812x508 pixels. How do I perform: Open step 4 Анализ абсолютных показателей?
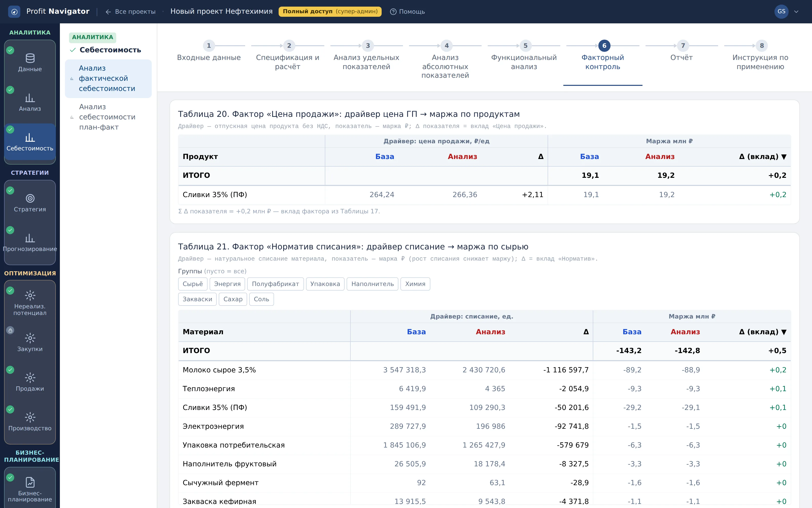click(445, 60)
